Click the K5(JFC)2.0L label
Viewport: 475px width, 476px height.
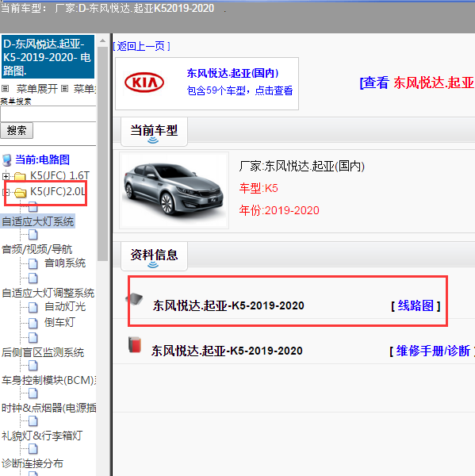[x=58, y=191]
